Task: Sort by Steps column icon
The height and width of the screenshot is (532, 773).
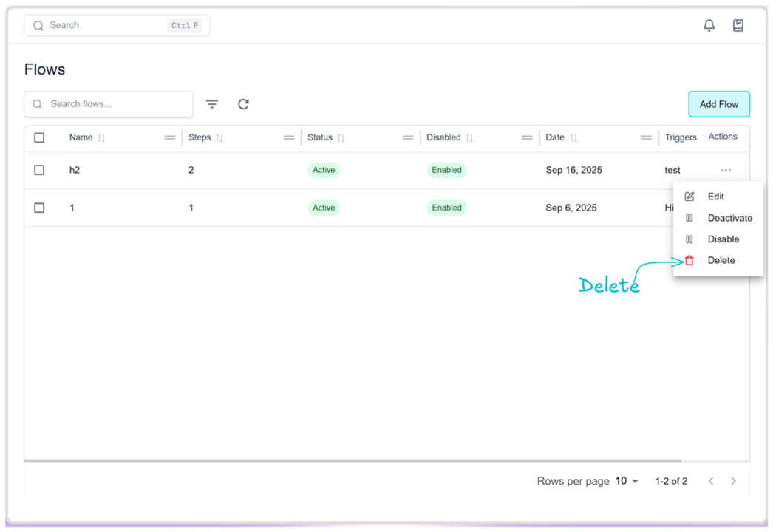Action: [219, 138]
